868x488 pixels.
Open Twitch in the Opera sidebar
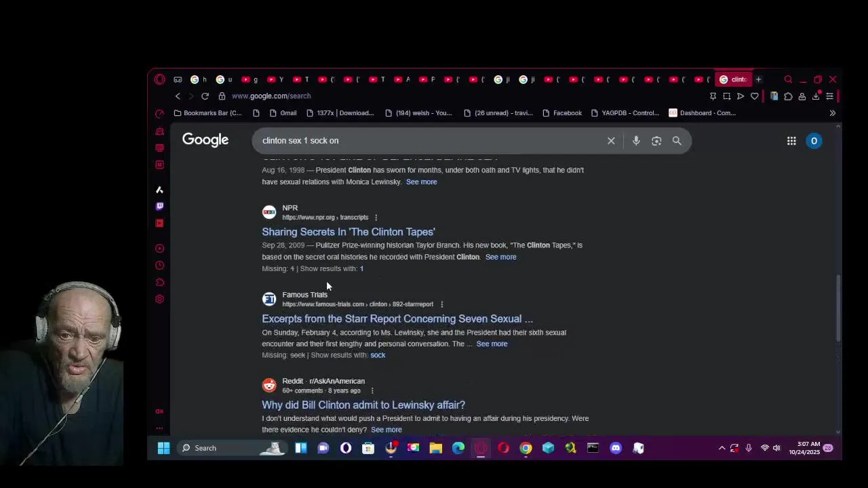click(159, 206)
